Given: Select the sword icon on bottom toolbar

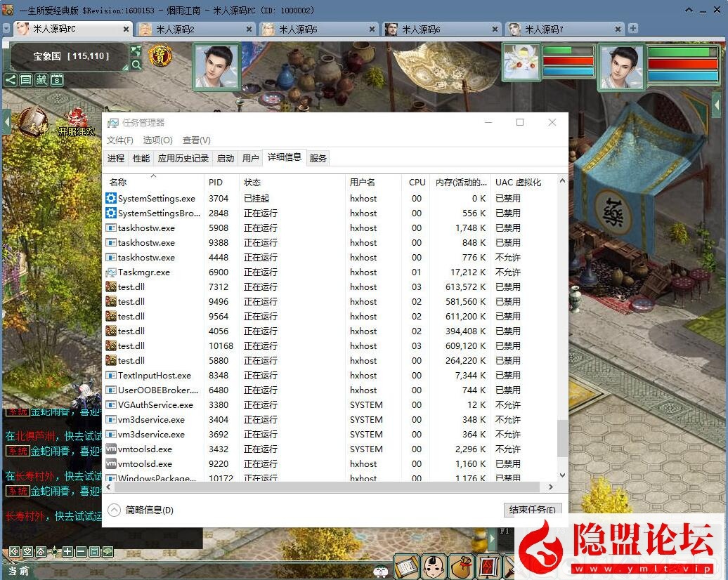Looking at the screenshot, I should pos(509,567).
